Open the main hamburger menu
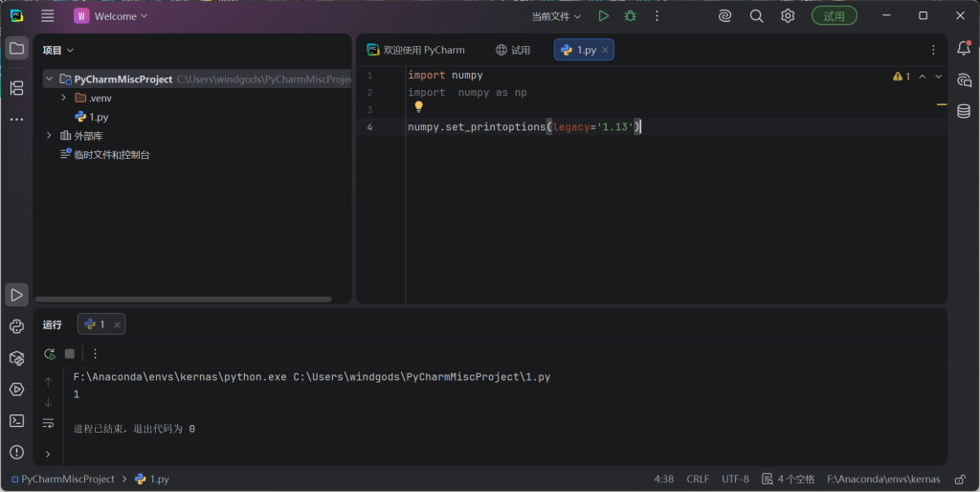Image resolution: width=980 pixels, height=492 pixels. pyautogui.click(x=48, y=16)
